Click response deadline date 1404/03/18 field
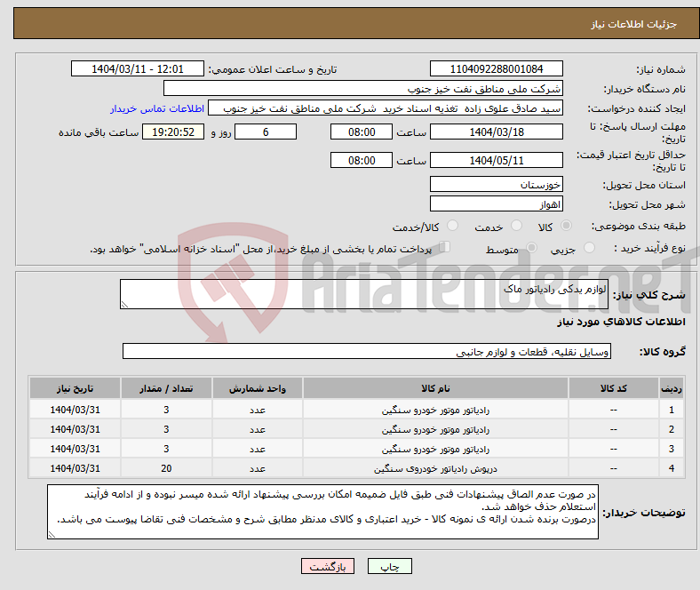 coord(496,132)
